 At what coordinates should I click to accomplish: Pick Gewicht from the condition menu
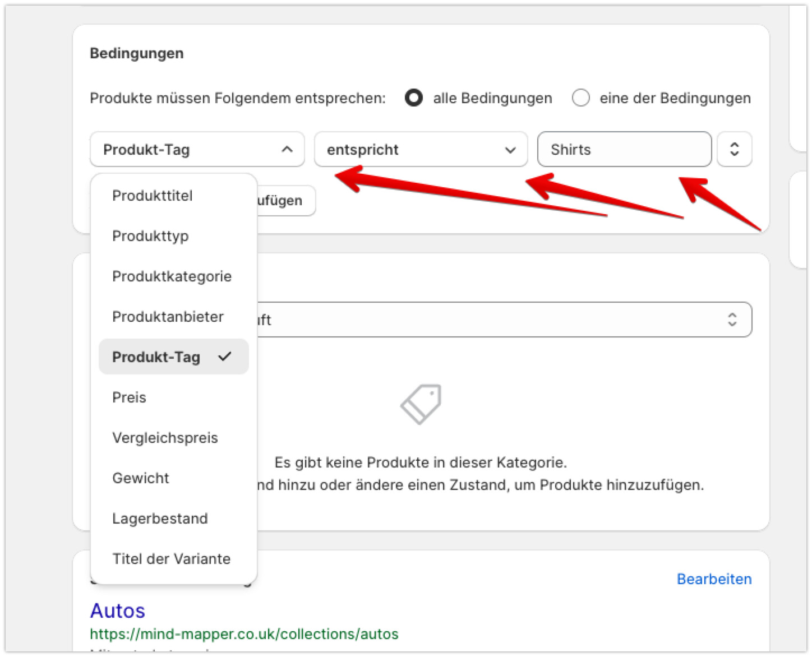click(x=141, y=478)
